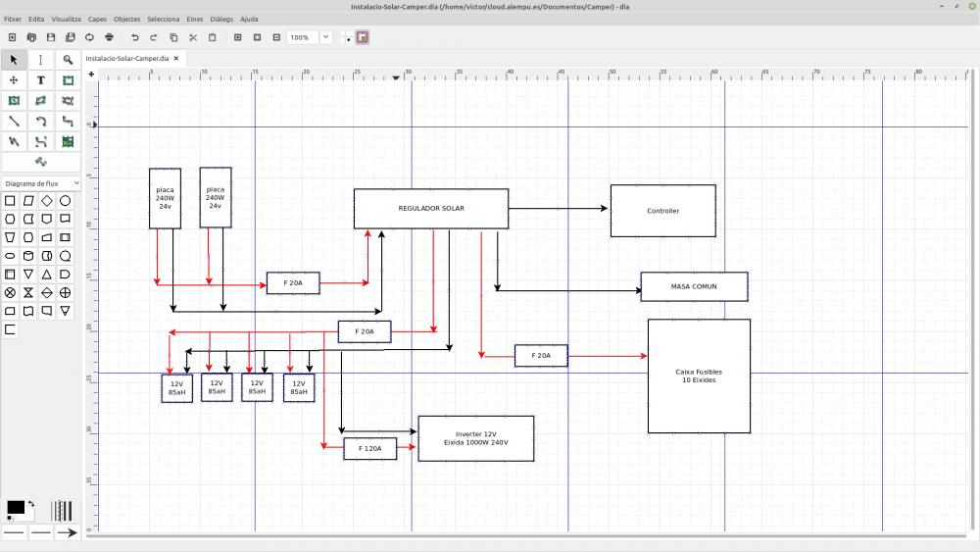The width and height of the screenshot is (980, 552).
Task: Select the Text T tool
Action: (x=40, y=80)
